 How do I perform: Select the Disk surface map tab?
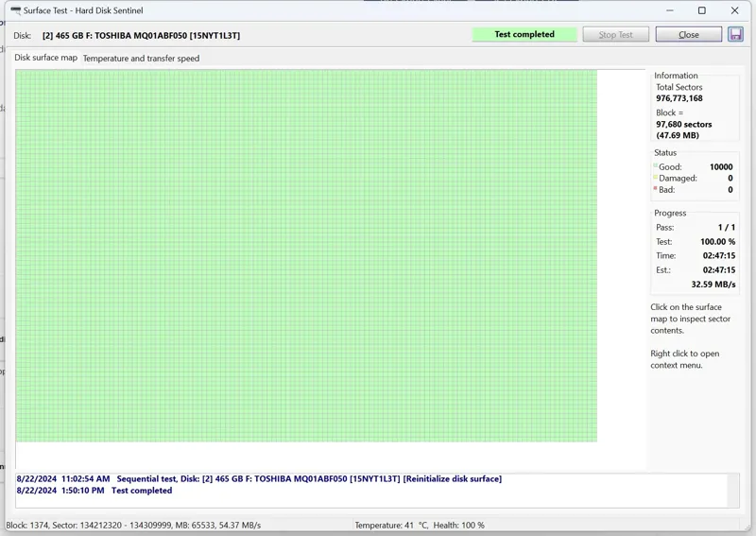(x=45, y=58)
